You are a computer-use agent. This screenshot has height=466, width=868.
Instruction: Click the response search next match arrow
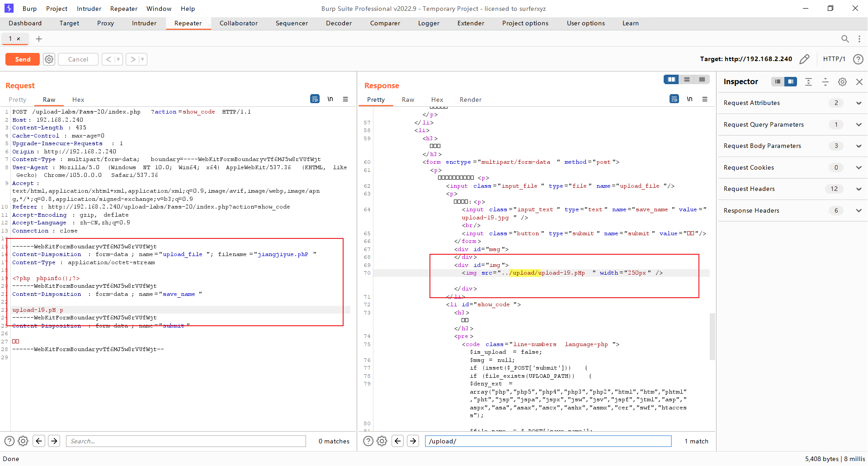413,441
